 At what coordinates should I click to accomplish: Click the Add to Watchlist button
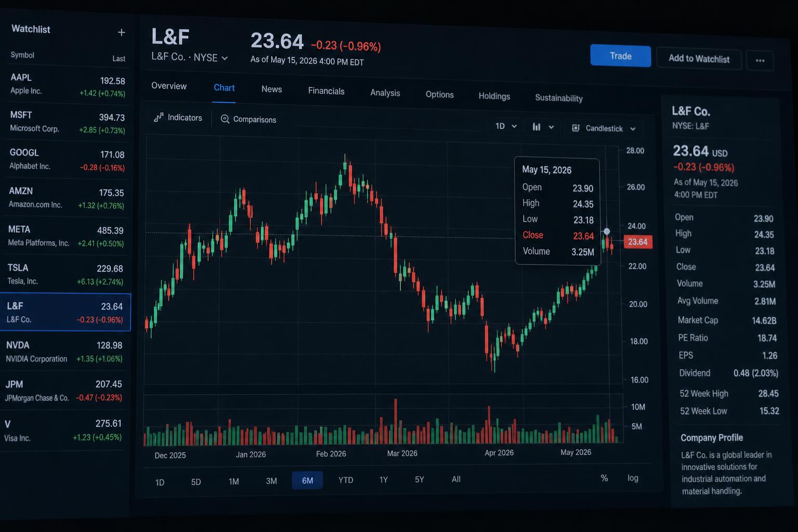(x=699, y=59)
